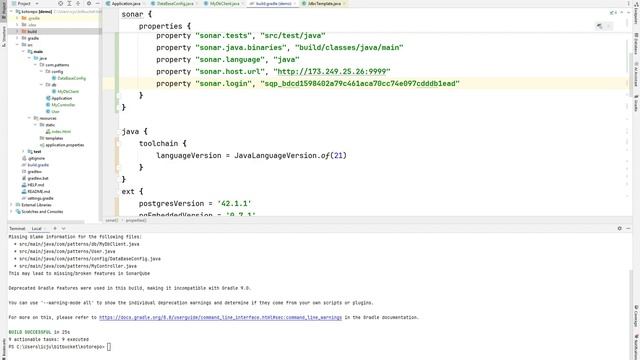The image size is (640, 360).
Task: Open the Gradle tool window stripe
Action: [636, 103]
